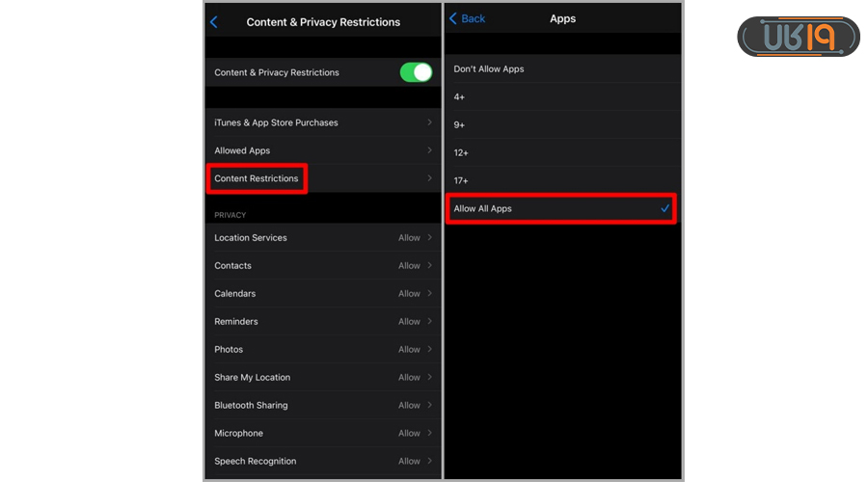Choose the 9+ age rating
868x482 pixels.
coord(561,125)
